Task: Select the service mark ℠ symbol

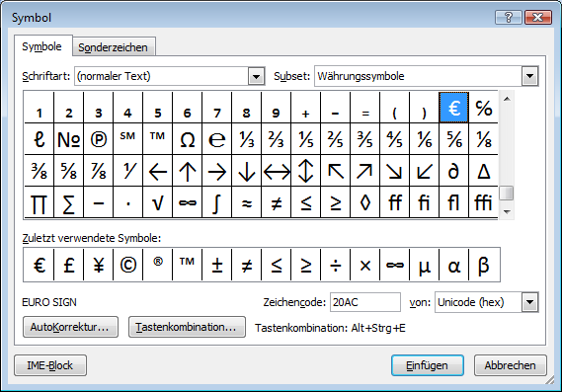Action: tap(127, 139)
